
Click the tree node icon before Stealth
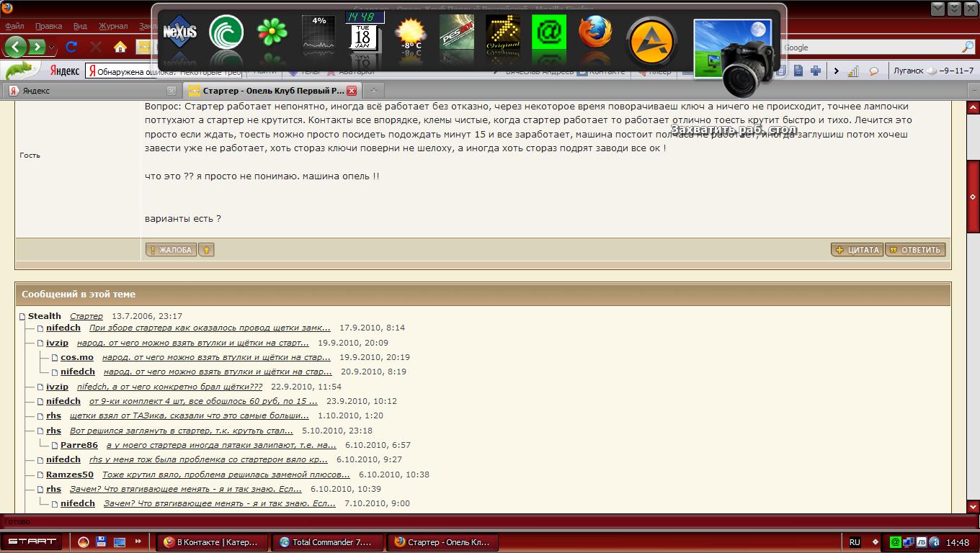(22, 316)
